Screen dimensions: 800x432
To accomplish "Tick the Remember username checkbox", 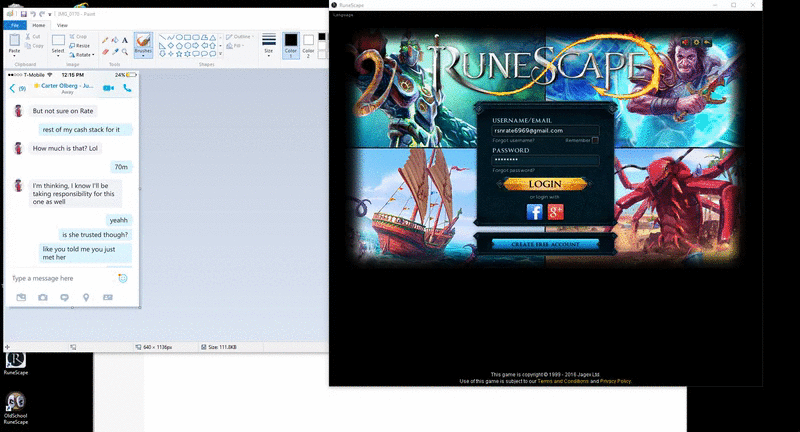I will click(x=595, y=140).
